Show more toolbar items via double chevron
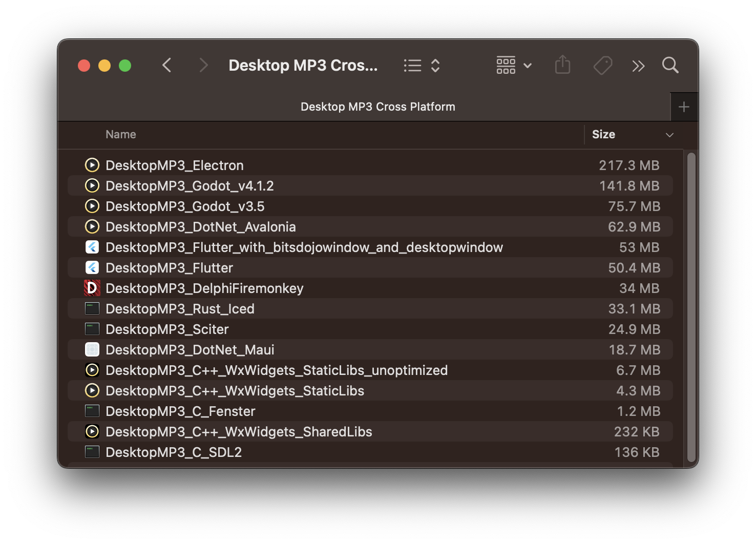The image size is (756, 544). (638, 66)
